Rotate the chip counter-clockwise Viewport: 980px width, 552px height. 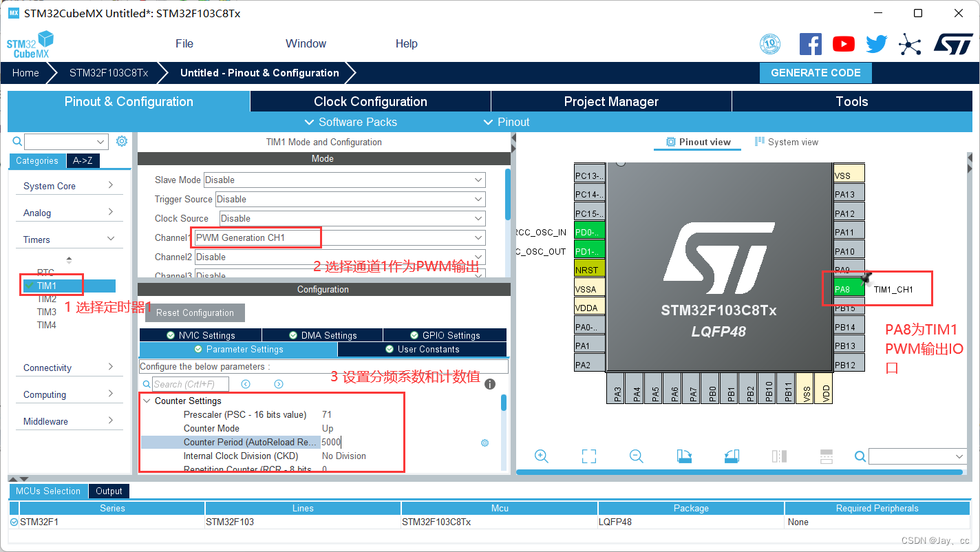coord(732,456)
